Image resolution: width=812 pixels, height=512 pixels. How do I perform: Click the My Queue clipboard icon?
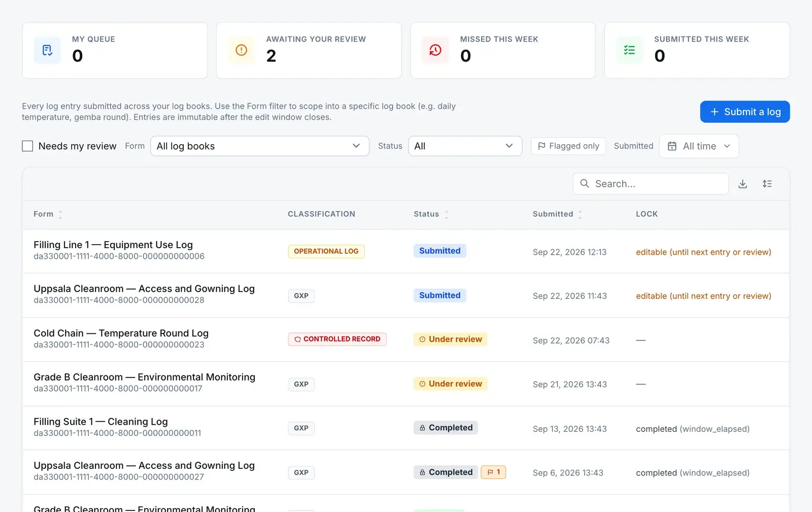coord(47,50)
